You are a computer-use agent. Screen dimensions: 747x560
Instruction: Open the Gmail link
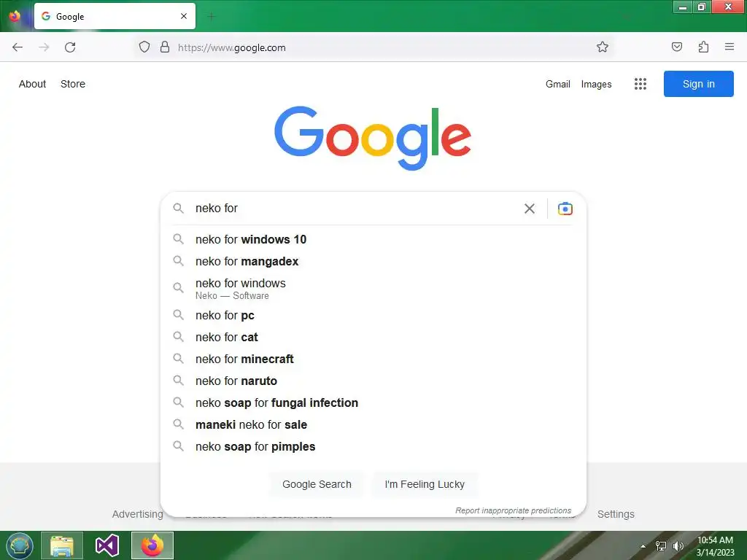click(x=558, y=84)
